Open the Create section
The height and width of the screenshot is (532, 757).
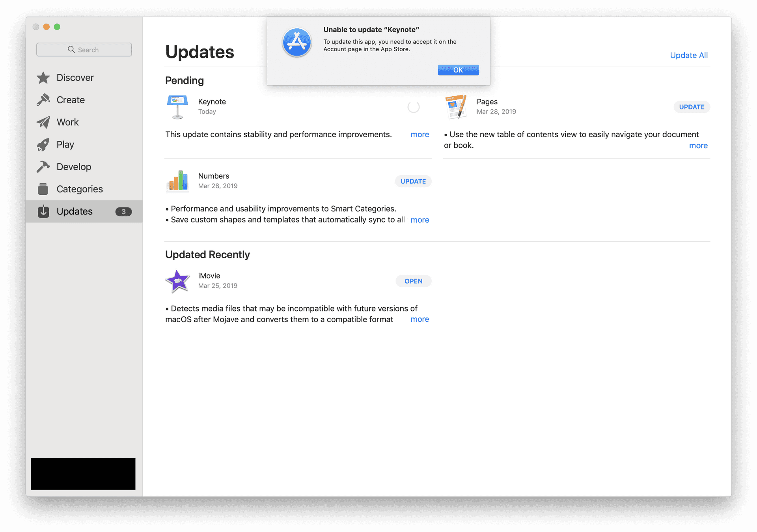point(70,99)
